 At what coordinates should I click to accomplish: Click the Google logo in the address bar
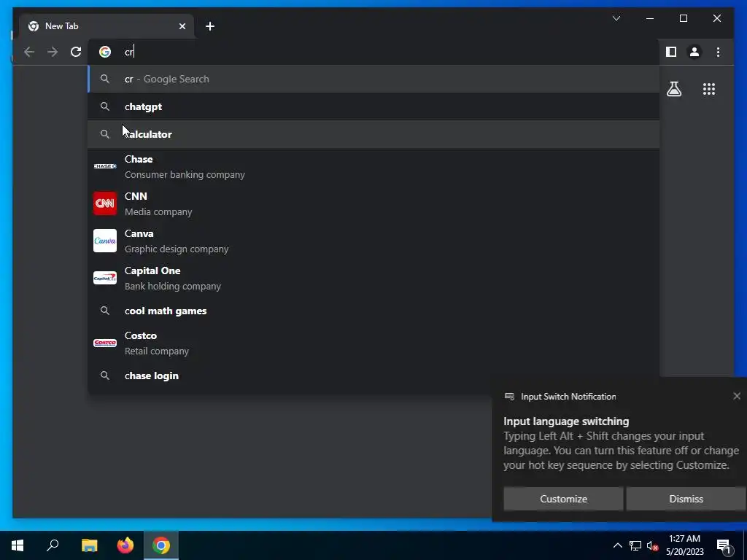[x=105, y=52]
